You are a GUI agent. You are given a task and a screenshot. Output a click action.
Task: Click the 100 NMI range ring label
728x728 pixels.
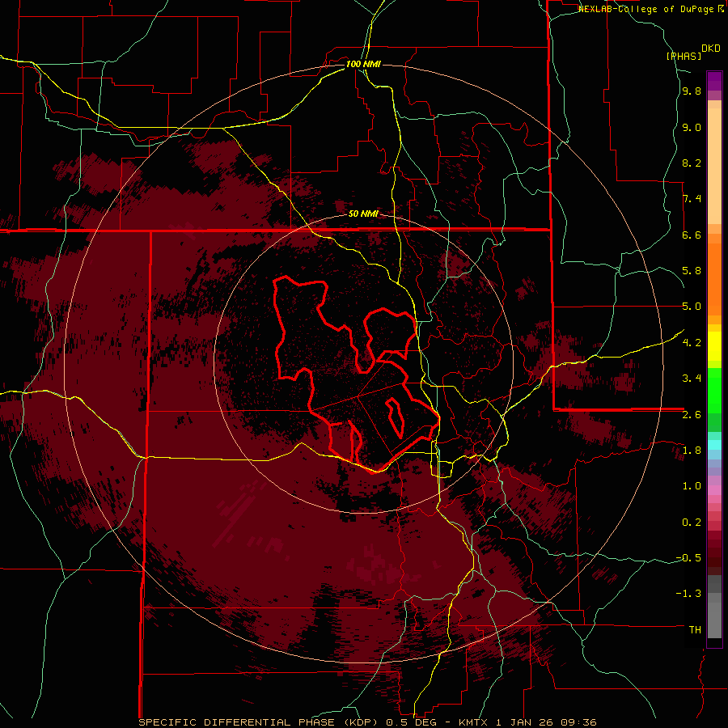pyautogui.click(x=363, y=64)
